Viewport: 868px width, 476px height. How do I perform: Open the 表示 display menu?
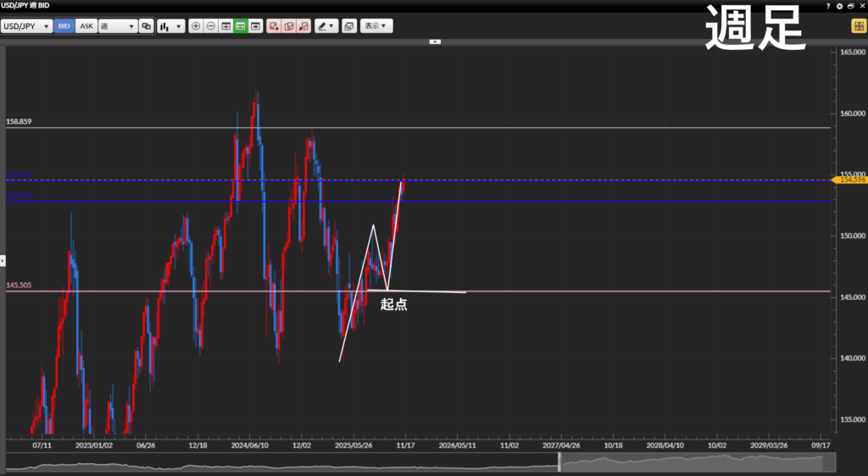click(x=376, y=26)
